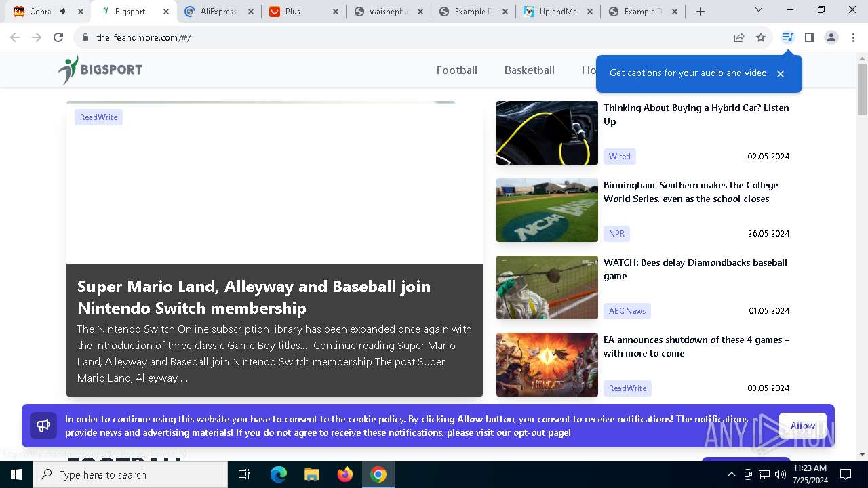Click the Wired source tag
The image size is (868, 488).
point(619,157)
